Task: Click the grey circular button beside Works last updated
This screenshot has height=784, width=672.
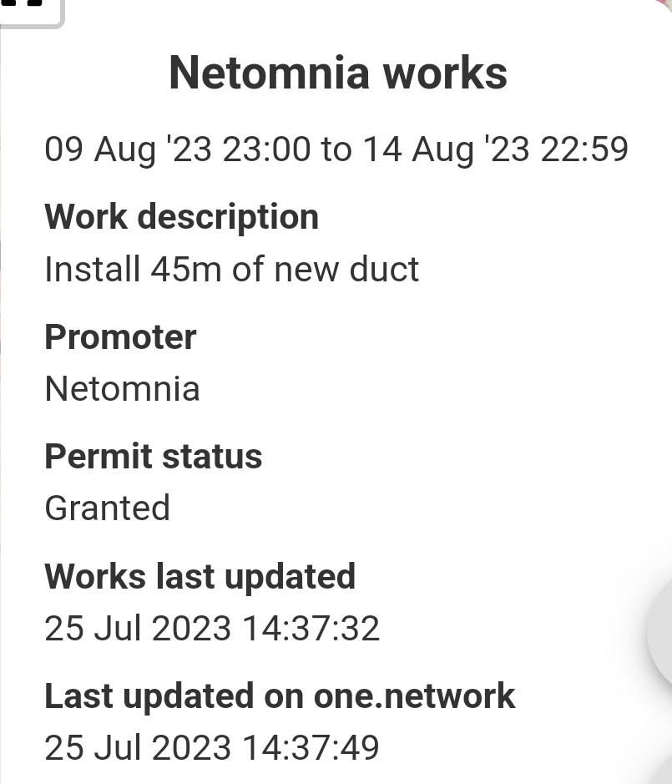Action: click(x=660, y=631)
